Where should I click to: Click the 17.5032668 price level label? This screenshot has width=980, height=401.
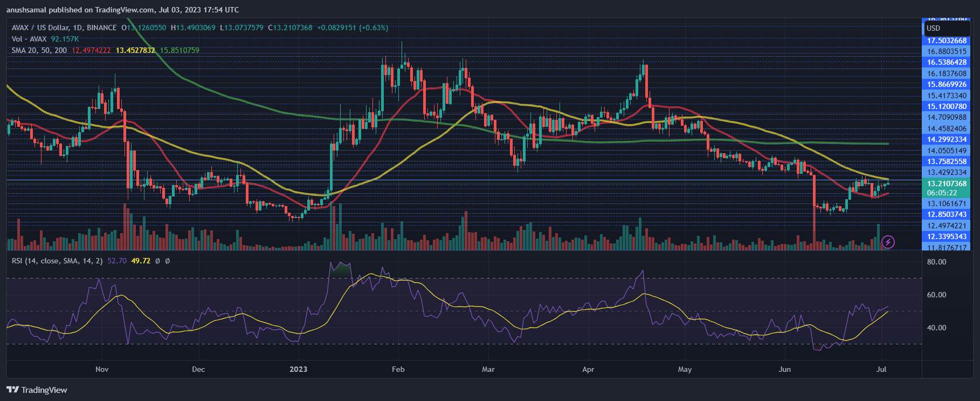pos(947,40)
